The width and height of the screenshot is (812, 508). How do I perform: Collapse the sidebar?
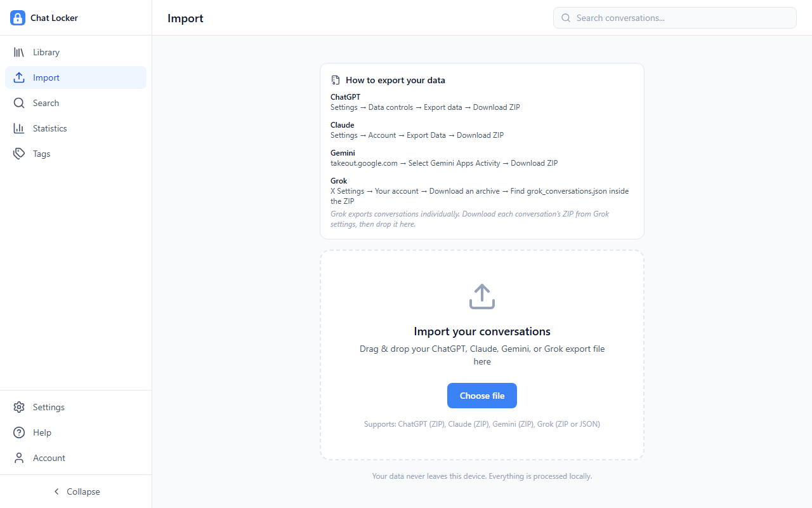click(75, 491)
